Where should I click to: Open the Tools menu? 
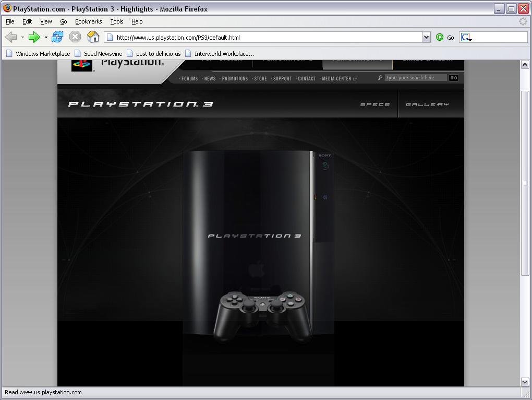pos(116,21)
